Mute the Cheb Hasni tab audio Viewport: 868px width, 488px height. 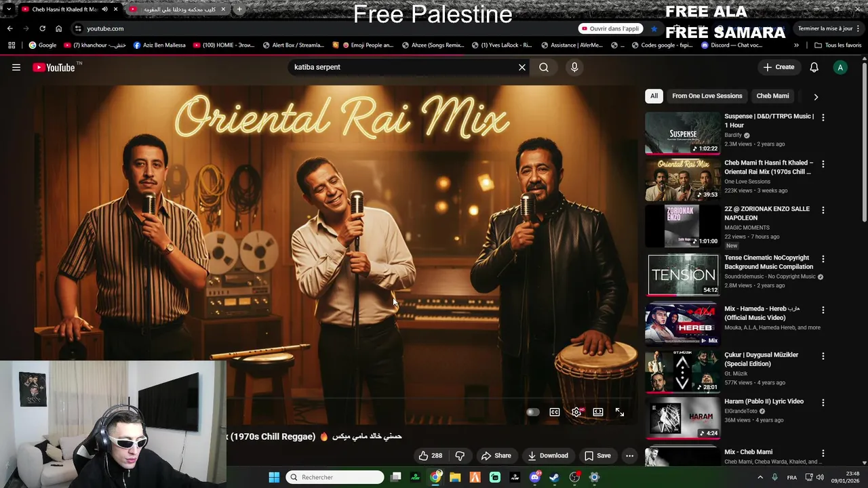coord(104,9)
